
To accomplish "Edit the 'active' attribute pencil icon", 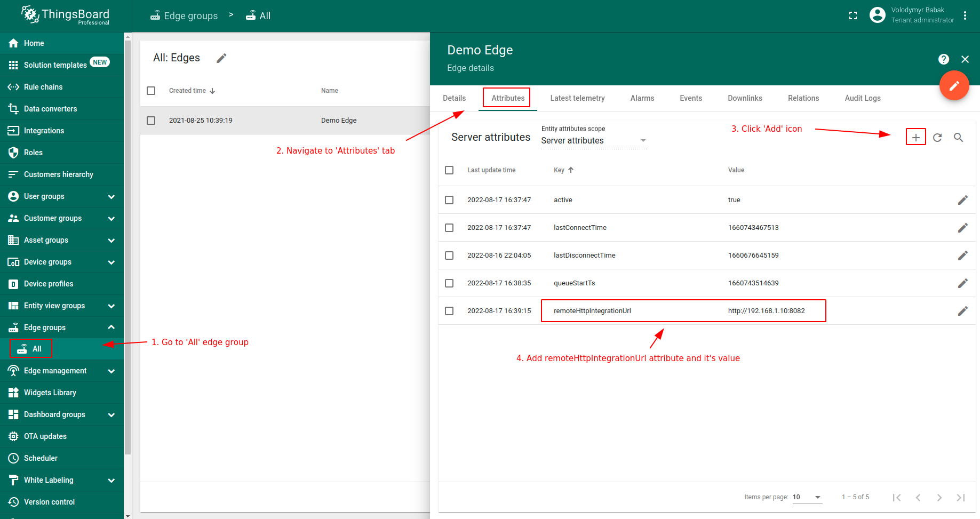I will [x=963, y=200].
